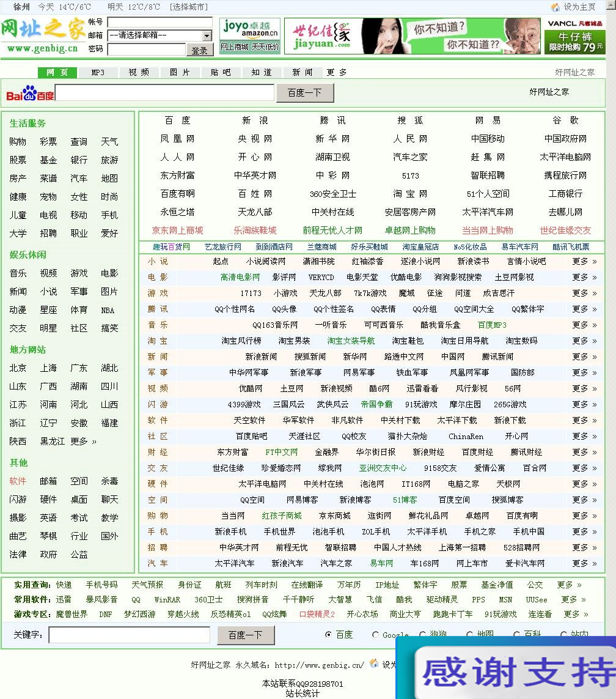Open the 网址之家 genbig.cn site logo

pyautogui.click(x=43, y=36)
